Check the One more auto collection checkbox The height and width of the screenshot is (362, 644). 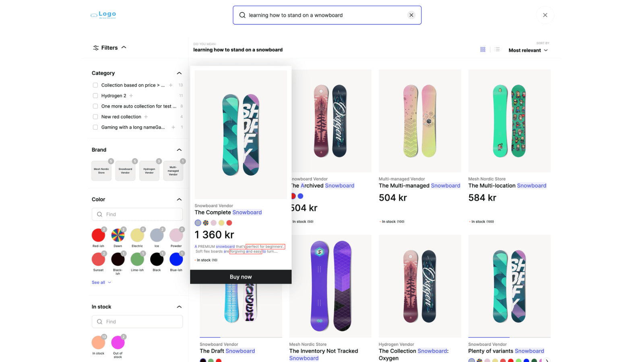click(95, 106)
